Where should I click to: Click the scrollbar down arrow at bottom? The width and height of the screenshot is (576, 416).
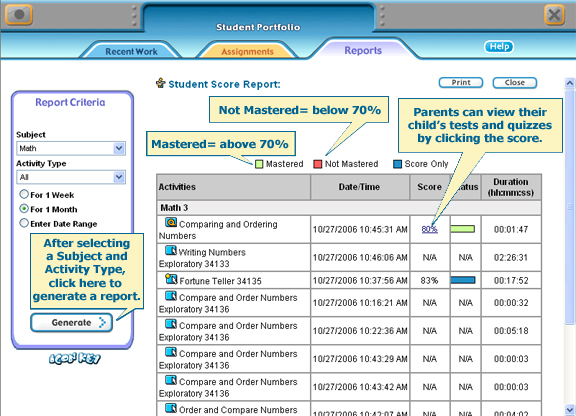pos(570,409)
